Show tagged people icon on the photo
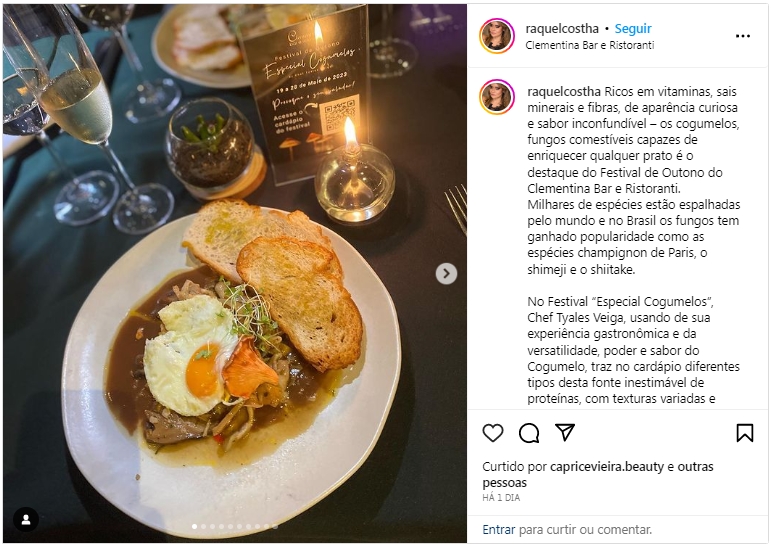 (x=26, y=519)
